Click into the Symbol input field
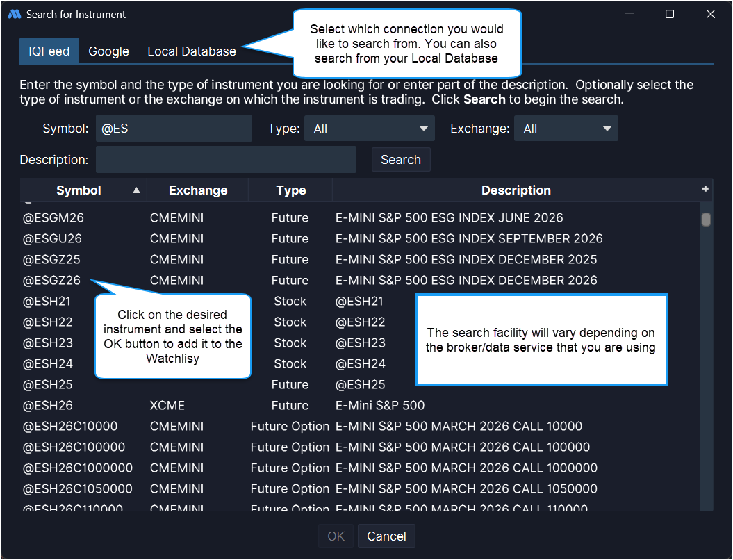 pos(174,129)
